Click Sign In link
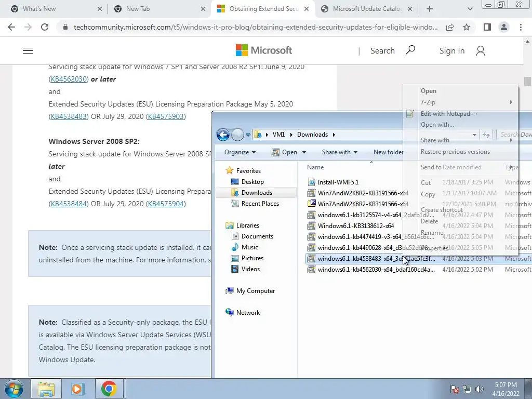The height and width of the screenshot is (399, 532). point(451,51)
